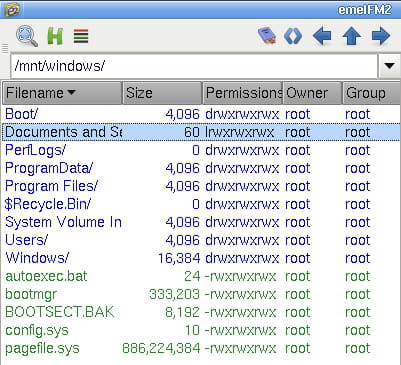
Task: Select the ProgramData/ folder
Action: (x=49, y=168)
